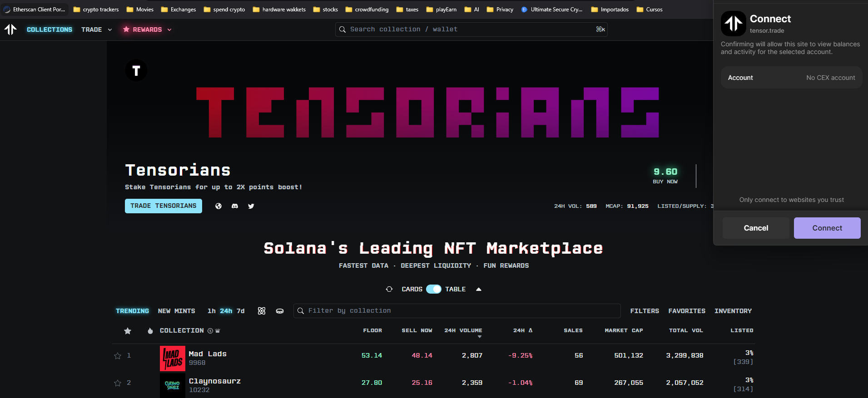Sort by 24H Volume column
868x398 pixels.
click(463, 331)
